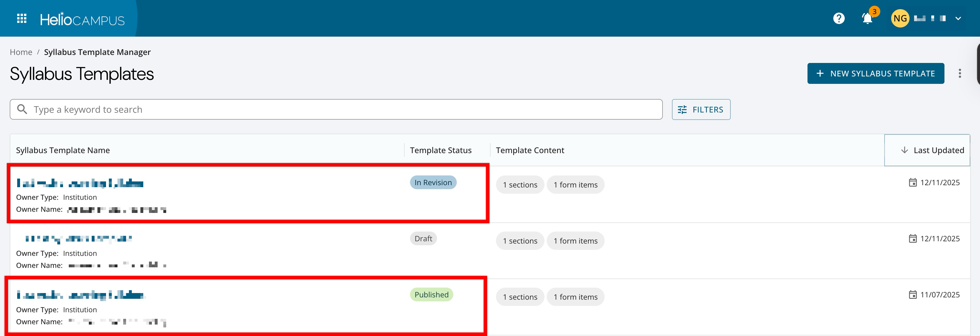Open the three-dot more options menu
This screenshot has height=336, width=980.
(x=959, y=73)
